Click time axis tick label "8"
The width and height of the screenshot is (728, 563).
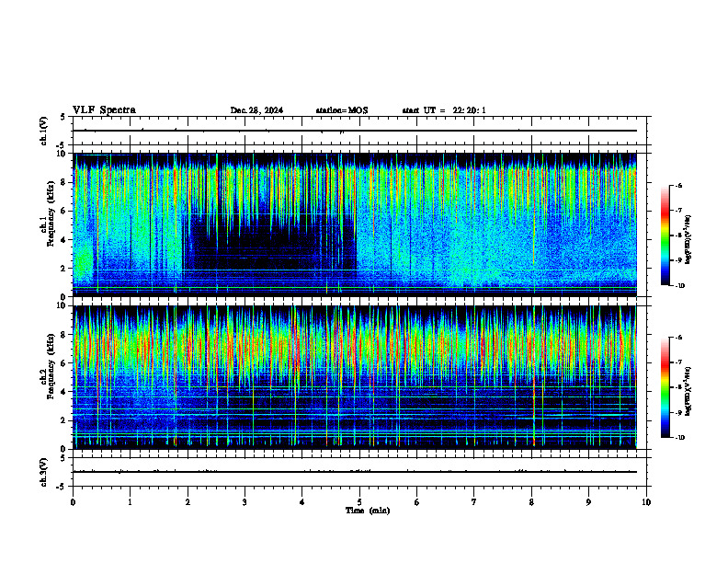531,502
